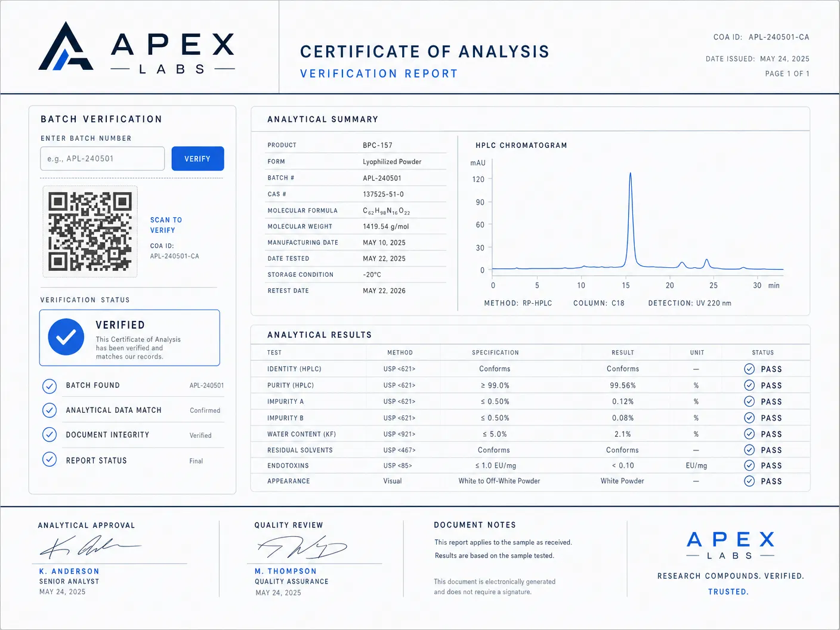Image resolution: width=840 pixels, height=630 pixels.
Task: Click the batch value 'APL-240501' in Analytical Summary
Action: (x=382, y=178)
